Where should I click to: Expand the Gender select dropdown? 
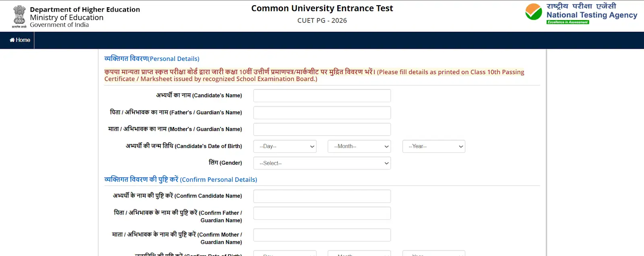pos(322,163)
